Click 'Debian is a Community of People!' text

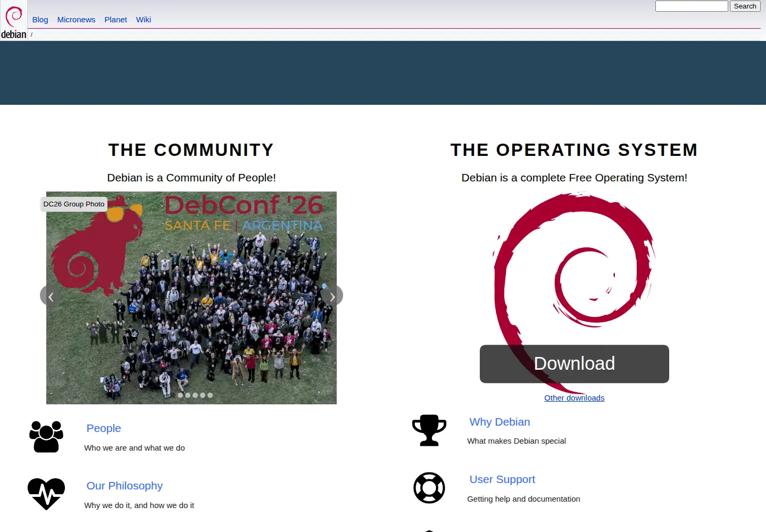pos(191,178)
